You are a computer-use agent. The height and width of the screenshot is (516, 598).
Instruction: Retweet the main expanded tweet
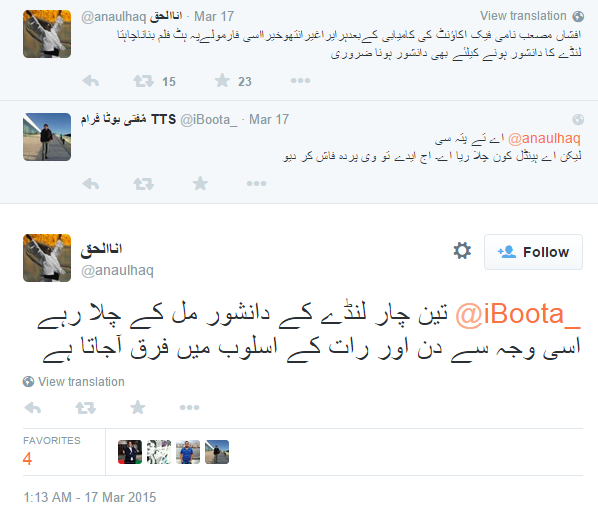[x=85, y=408]
